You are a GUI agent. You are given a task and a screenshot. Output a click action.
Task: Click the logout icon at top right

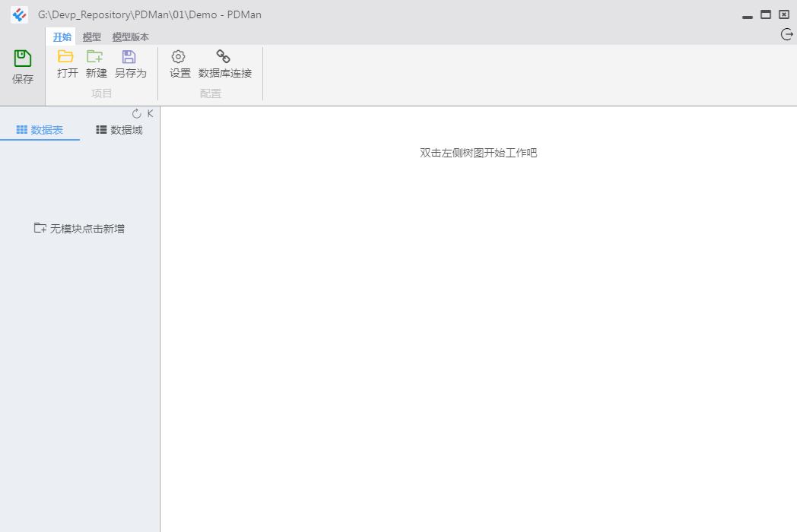point(786,34)
